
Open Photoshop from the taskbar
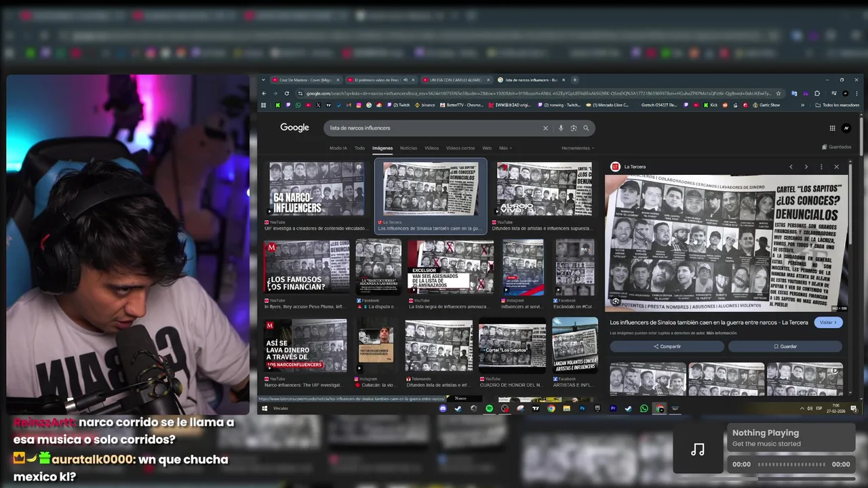[x=582, y=408]
